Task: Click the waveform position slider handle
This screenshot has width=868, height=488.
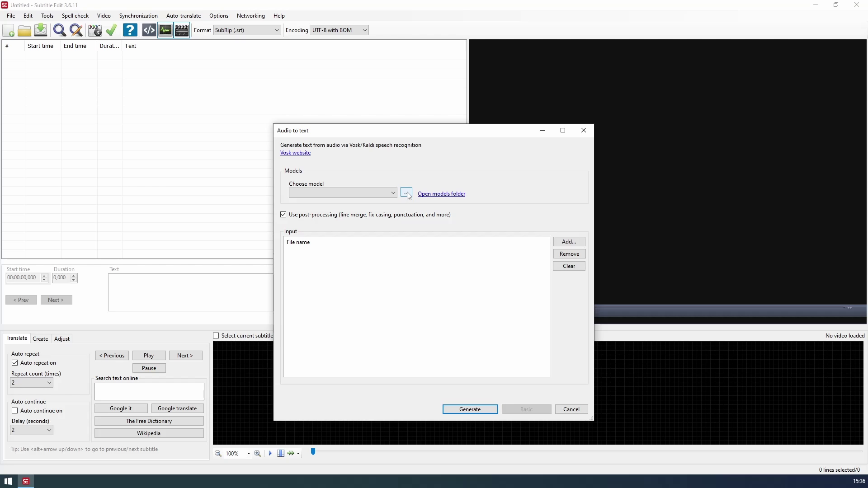Action: (313, 451)
